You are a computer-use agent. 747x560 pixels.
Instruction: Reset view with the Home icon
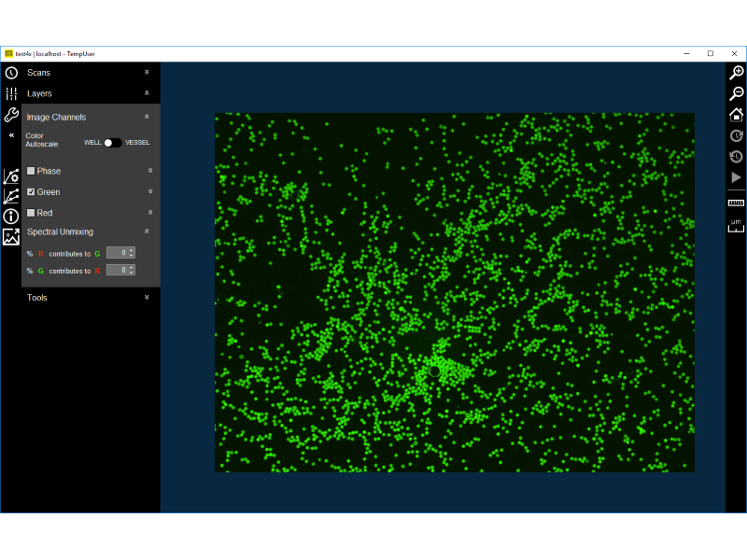(737, 114)
